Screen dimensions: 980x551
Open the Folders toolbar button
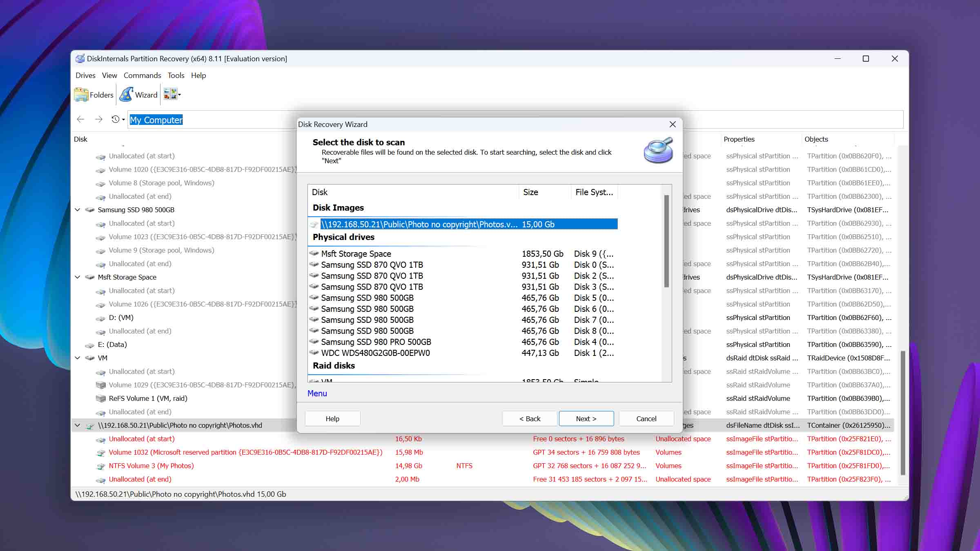click(94, 95)
